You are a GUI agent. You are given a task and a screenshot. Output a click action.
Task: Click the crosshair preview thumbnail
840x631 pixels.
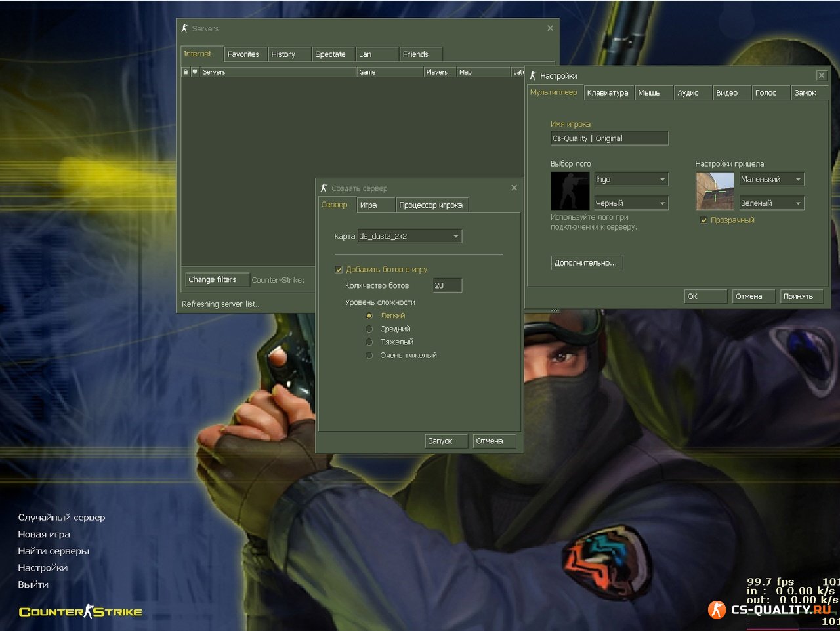pos(715,191)
